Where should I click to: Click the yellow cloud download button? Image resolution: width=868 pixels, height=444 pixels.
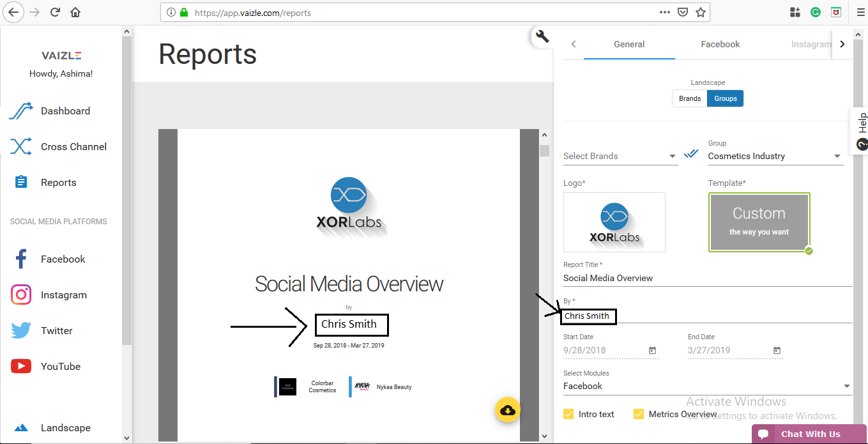pyautogui.click(x=508, y=410)
